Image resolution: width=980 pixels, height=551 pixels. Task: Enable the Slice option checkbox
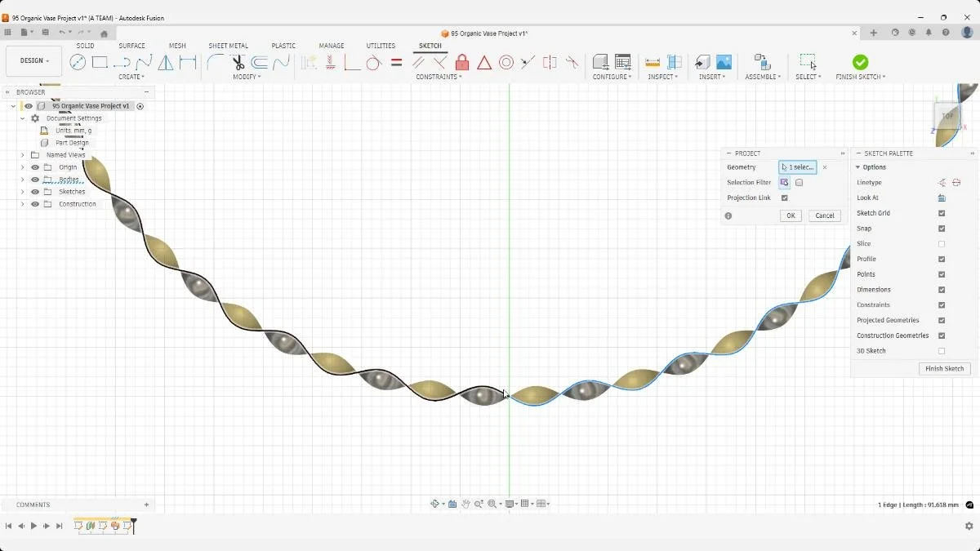pos(942,243)
